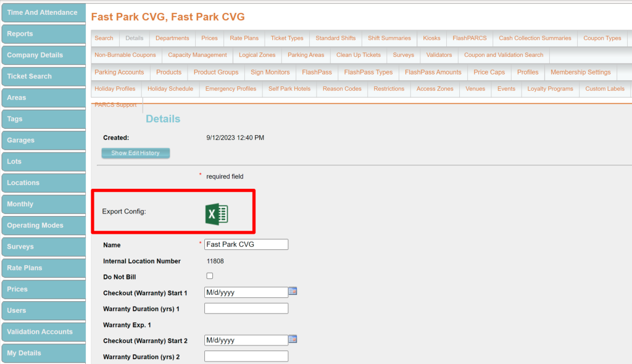Viewport: 632px width, 364px height.
Task: Open Holiday Profiles tab
Action: tap(115, 89)
